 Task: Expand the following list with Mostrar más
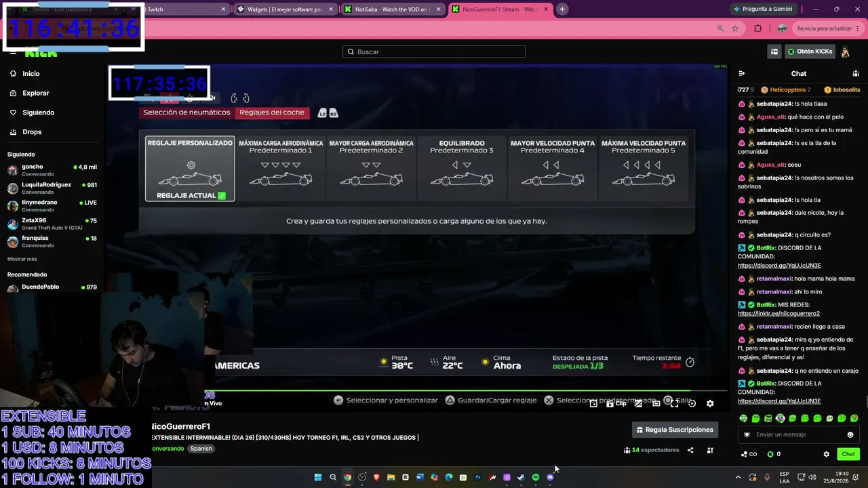(x=22, y=259)
